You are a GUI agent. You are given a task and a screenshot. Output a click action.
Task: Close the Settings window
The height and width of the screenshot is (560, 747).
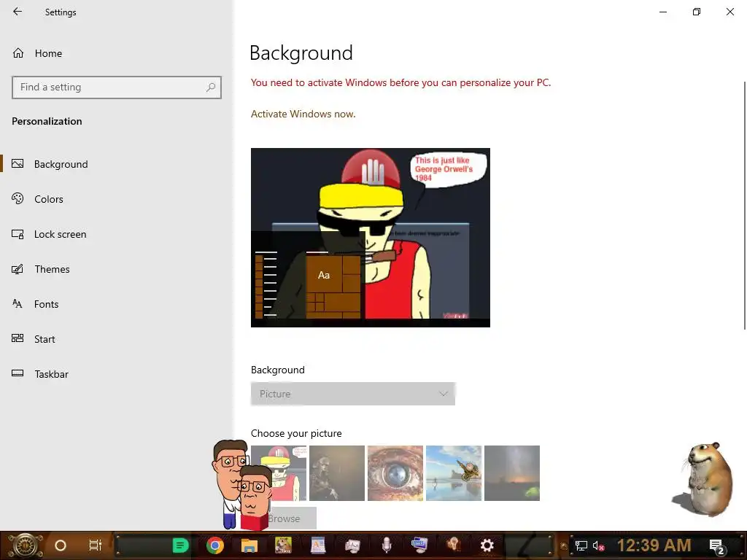[x=729, y=12]
